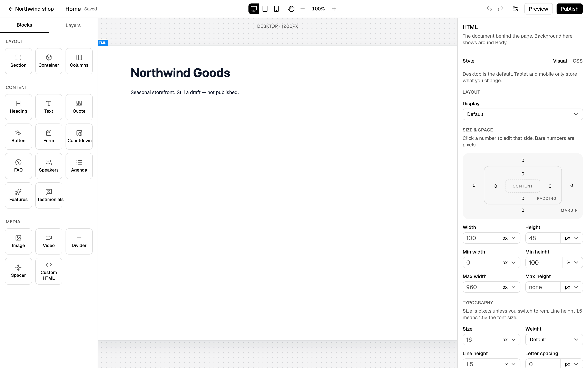Image resolution: width=588 pixels, height=368 pixels.
Task: Zoom out with the minus icon
Action: pos(303,9)
